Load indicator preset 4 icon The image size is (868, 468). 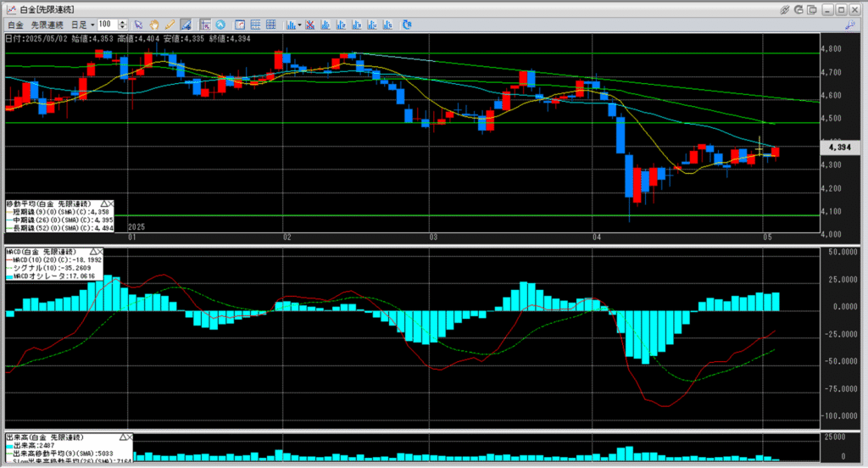click(x=372, y=25)
